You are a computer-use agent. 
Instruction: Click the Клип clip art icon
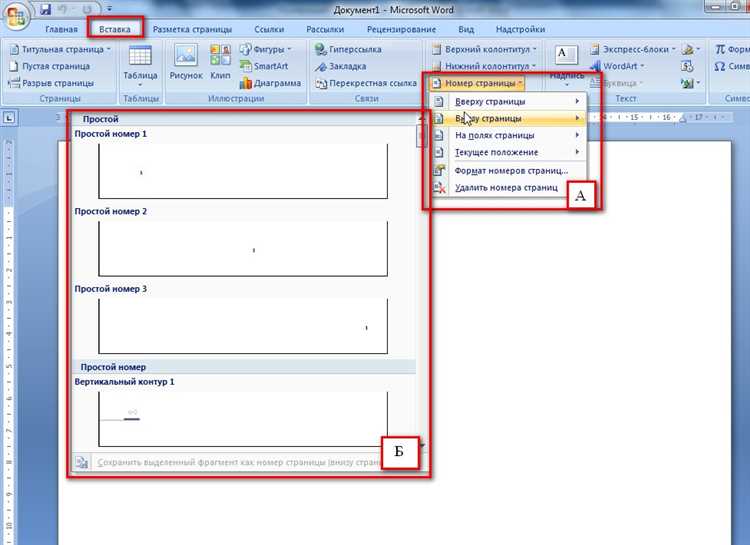(221, 56)
